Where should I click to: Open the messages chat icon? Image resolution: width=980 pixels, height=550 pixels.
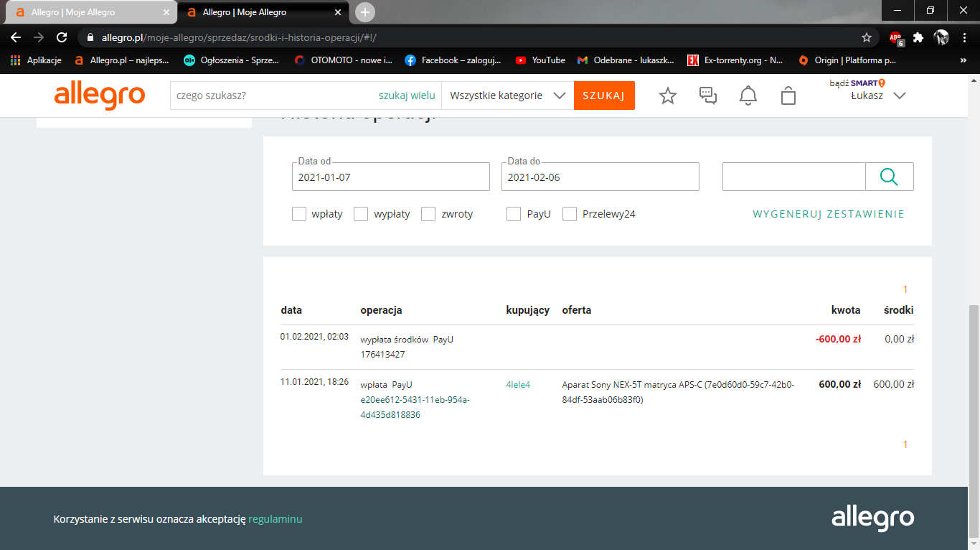point(708,95)
